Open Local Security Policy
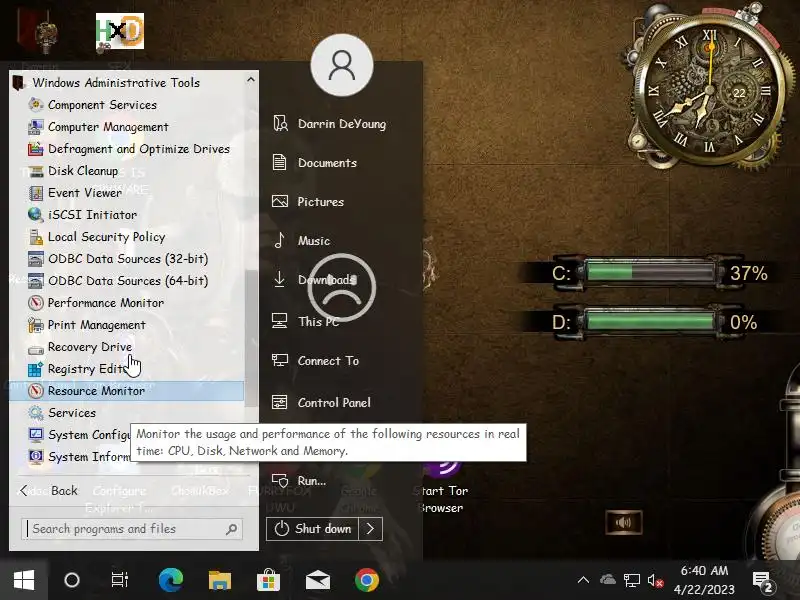800x600 pixels. [x=126, y=236]
